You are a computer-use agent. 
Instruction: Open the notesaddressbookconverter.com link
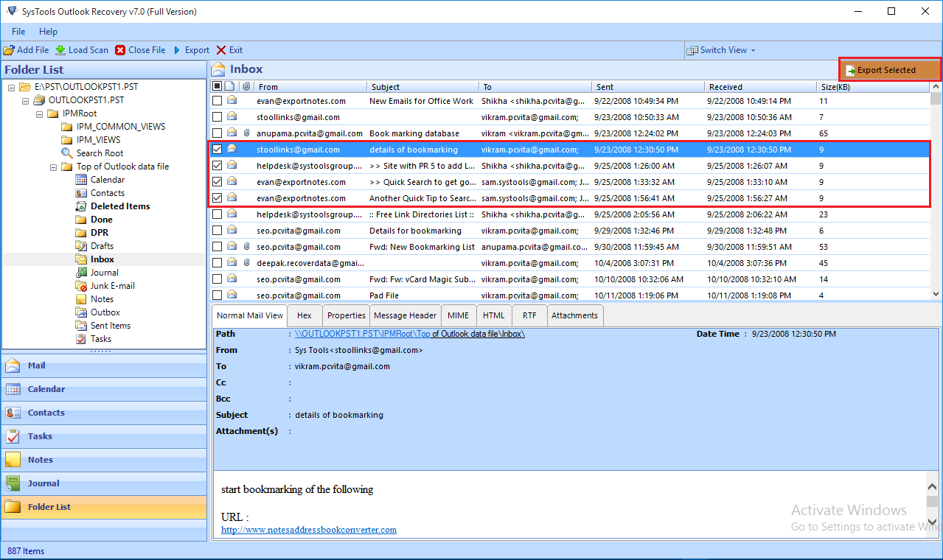coord(309,530)
